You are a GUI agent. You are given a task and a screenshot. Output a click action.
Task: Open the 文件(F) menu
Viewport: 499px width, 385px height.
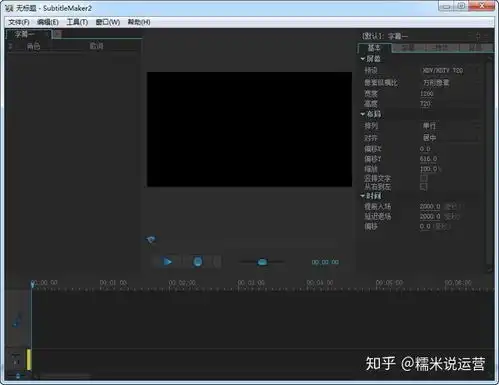click(x=19, y=22)
